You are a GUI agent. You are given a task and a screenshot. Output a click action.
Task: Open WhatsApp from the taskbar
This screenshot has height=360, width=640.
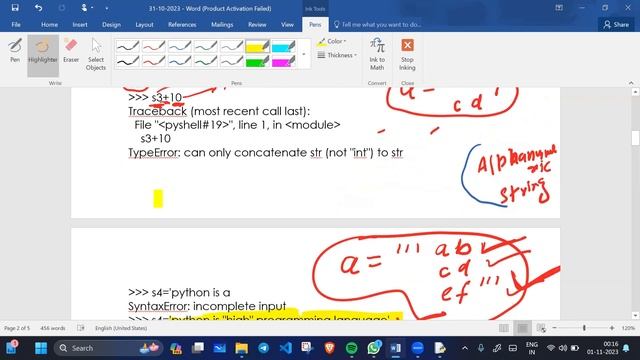pos(373,348)
